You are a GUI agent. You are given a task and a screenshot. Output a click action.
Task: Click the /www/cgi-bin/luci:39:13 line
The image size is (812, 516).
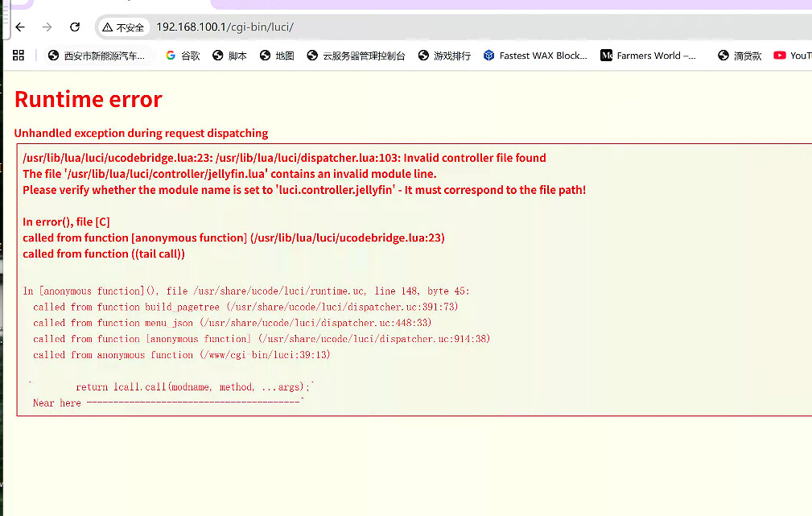point(181,355)
